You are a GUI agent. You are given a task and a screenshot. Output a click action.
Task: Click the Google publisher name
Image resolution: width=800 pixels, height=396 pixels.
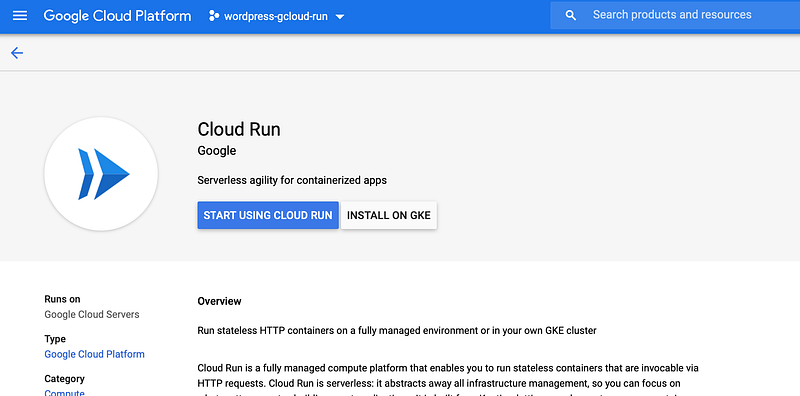(217, 151)
